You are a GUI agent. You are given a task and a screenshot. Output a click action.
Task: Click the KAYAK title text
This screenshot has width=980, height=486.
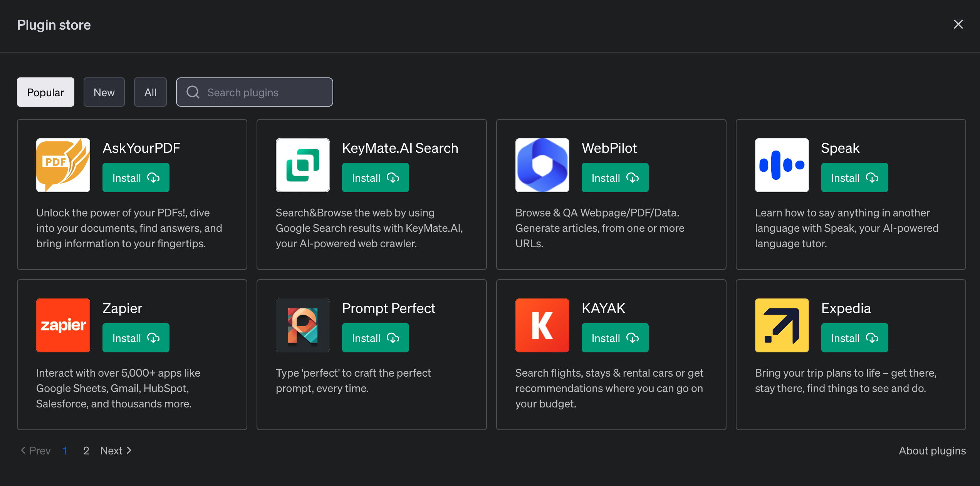pyautogui.click(x=603, y=308)
